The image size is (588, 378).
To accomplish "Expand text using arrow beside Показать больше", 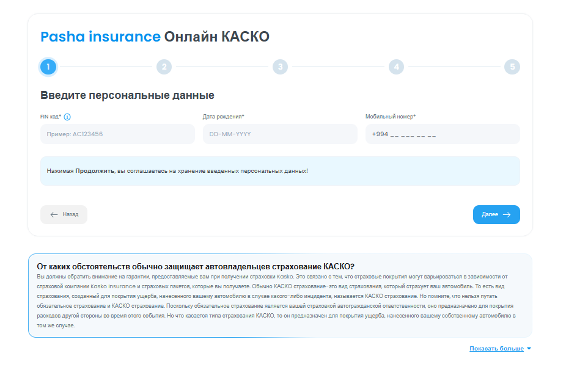I will (x=529, y=349).
